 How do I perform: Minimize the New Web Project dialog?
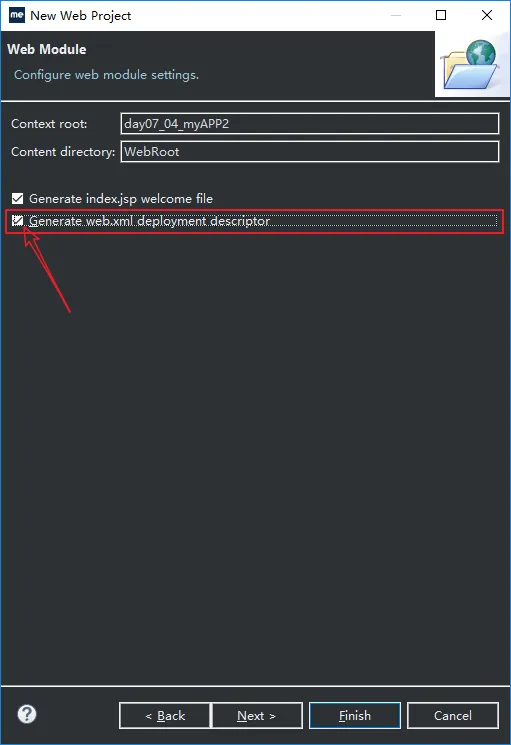click(396, 15)
